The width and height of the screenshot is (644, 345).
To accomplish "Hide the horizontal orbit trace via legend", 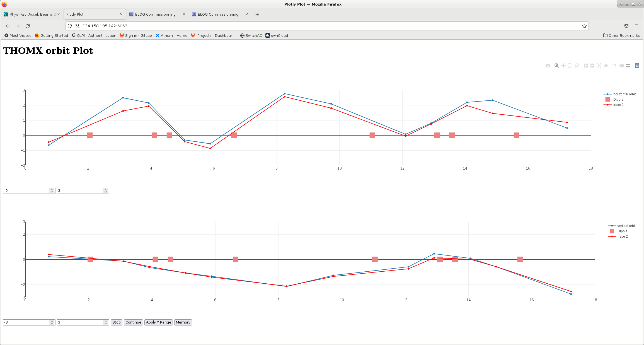I will coord(624,94).
